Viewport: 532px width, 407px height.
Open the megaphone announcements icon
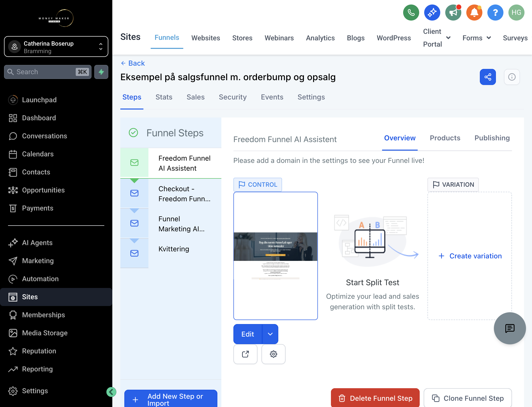[x=453, y=13]
